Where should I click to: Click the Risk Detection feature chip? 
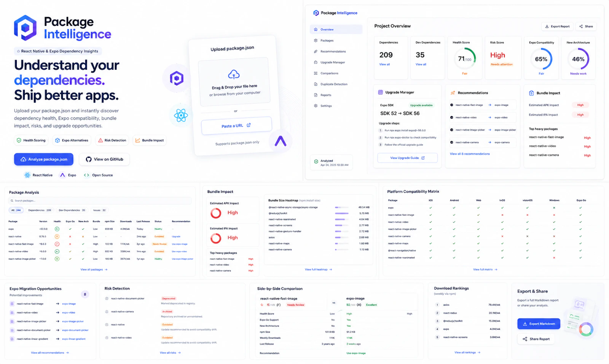coord(112,140)
